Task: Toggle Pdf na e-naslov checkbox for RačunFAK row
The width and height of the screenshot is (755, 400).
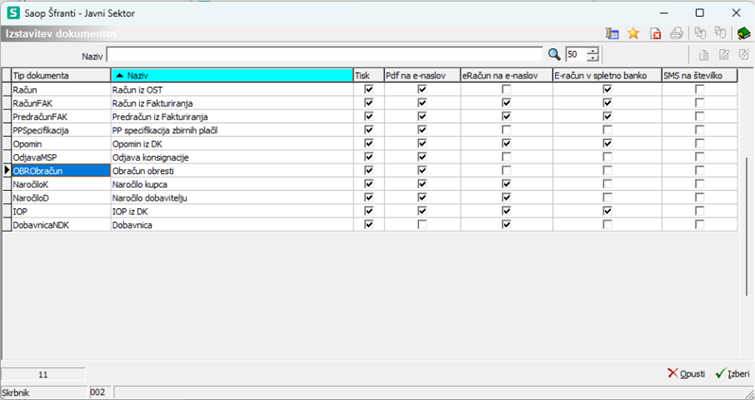Action: (422, 103)
